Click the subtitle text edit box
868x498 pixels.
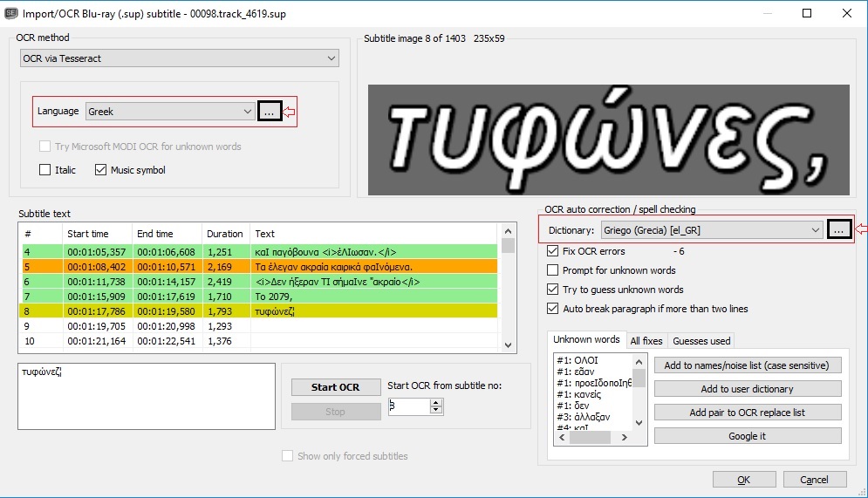point(147,396)
